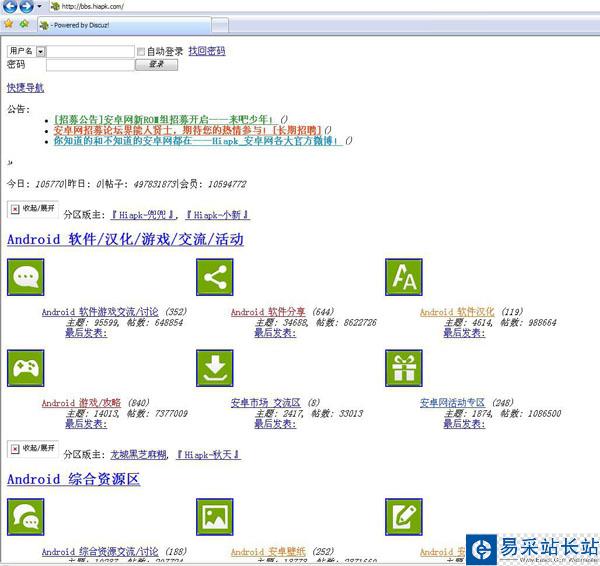Click the gift box icon for 活动专区
This screenshot has width=600, height=566.
404,368
